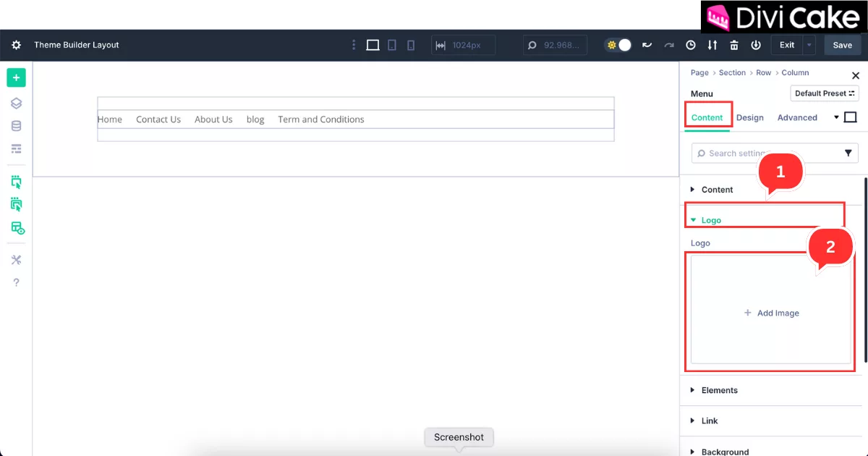Image resolution: width=868 pixels, height=456 pixels.
Task: Click the Screenshot tooltip label at the bottom
Action: click(x=459, y=437)
